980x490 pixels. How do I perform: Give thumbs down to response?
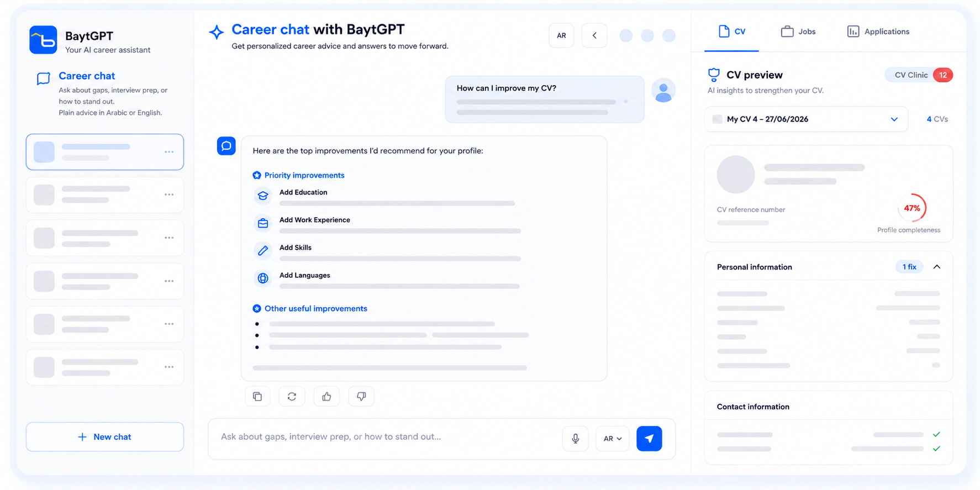(x=361, y=396)
